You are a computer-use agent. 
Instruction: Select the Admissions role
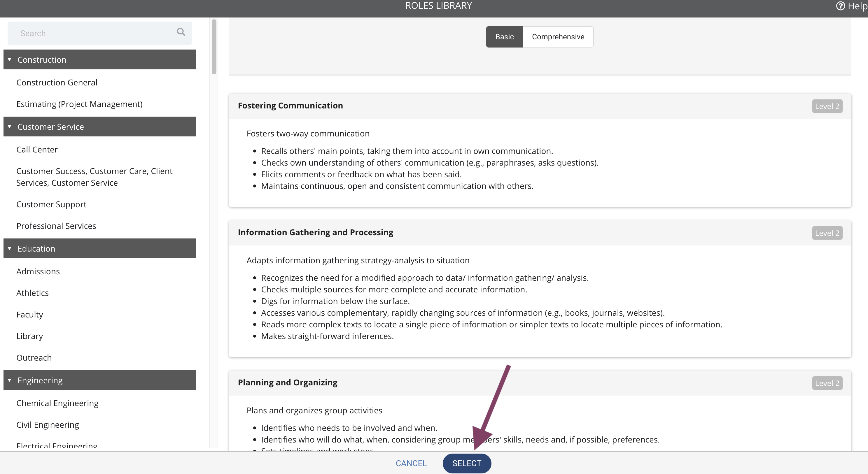38,271
